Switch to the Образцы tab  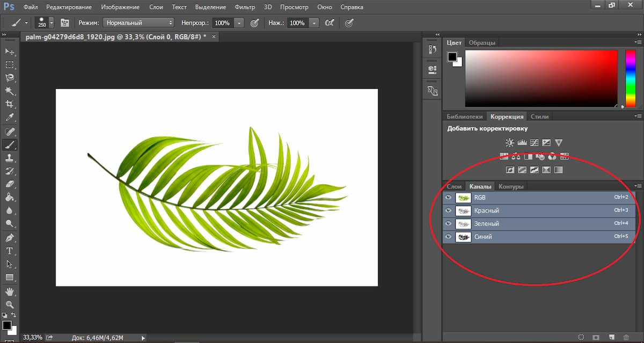coord(481,42)
